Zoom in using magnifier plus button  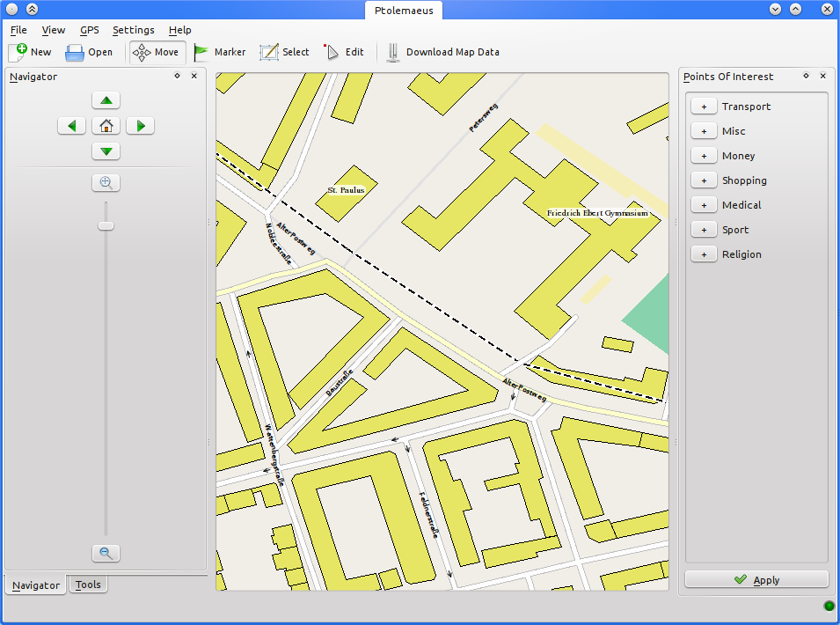click(x=106, y=183)
